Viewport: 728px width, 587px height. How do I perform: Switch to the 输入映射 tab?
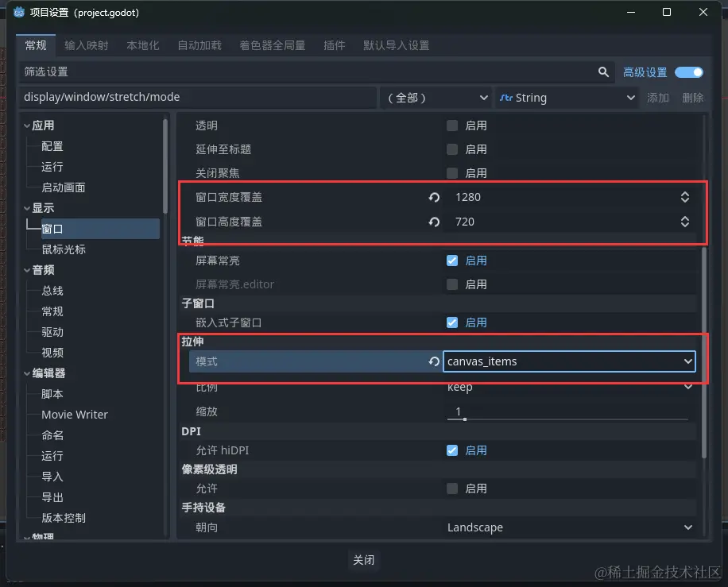87,45
